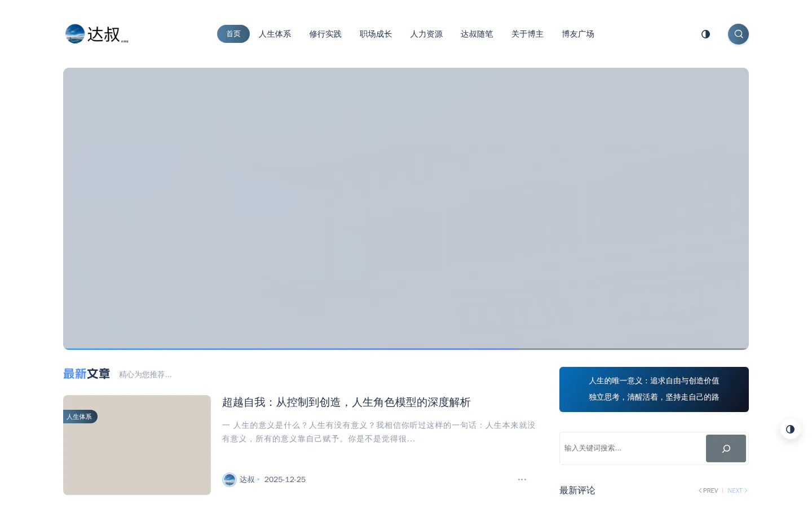This screenshot has width=812, height=508.
Task: Go to 达叔随笔 in the navigation
Action: (x=477, y=34)
